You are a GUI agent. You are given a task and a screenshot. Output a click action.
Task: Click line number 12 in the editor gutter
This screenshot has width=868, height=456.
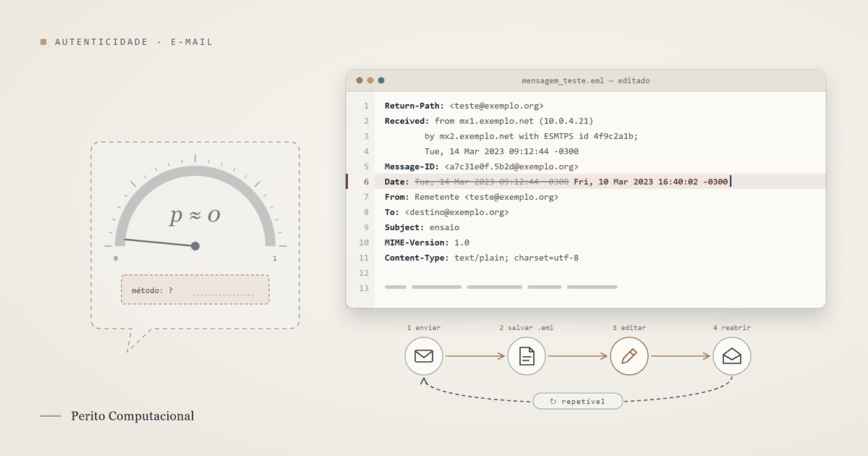click(364, 273)
